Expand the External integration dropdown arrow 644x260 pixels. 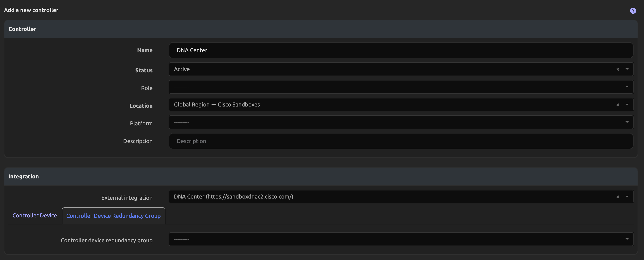click(627, 197)
